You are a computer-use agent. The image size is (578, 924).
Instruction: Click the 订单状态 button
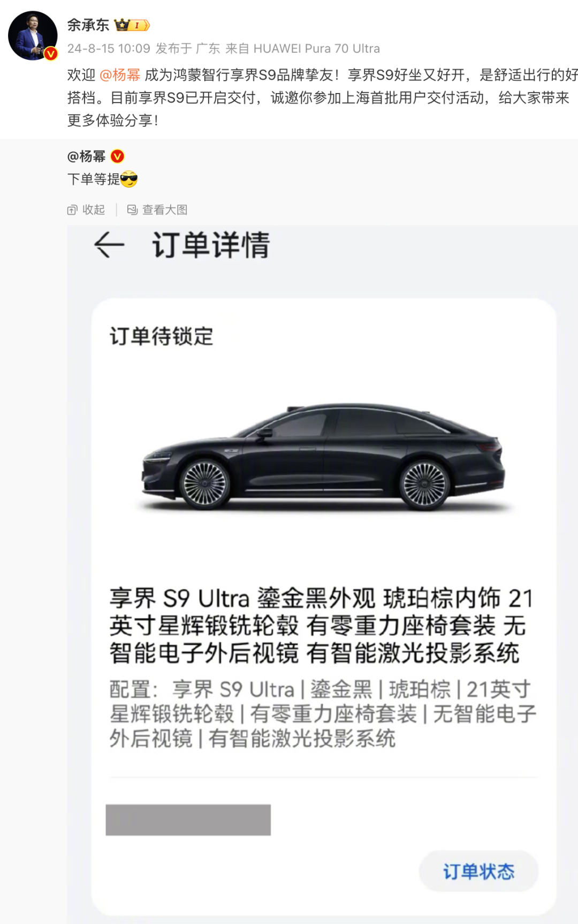click(478, 871)
